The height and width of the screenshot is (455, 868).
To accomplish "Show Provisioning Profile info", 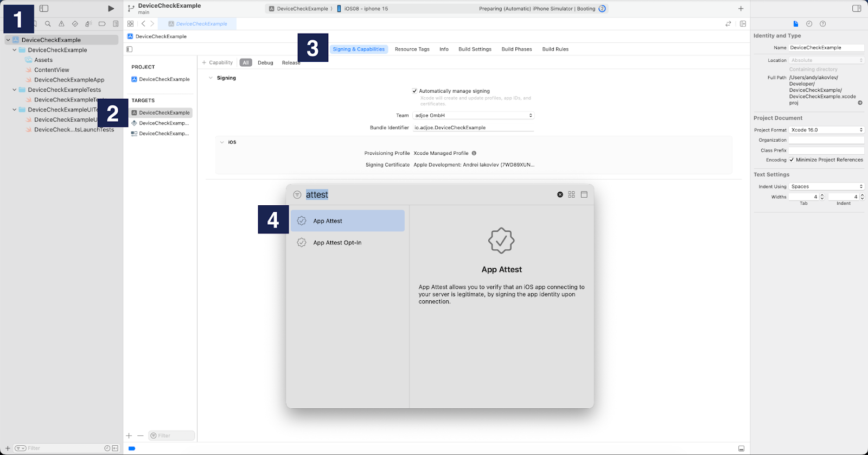I will tap(474, 153).
